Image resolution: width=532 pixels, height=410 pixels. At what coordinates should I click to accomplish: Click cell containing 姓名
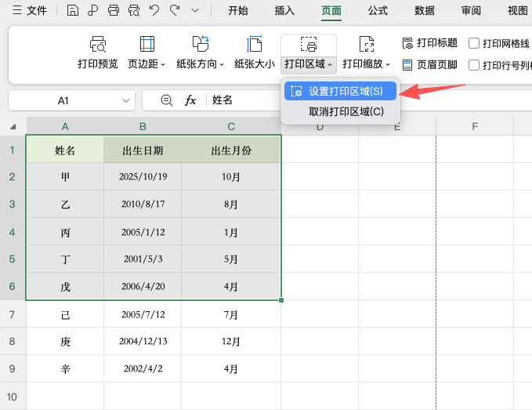point(65,150)
